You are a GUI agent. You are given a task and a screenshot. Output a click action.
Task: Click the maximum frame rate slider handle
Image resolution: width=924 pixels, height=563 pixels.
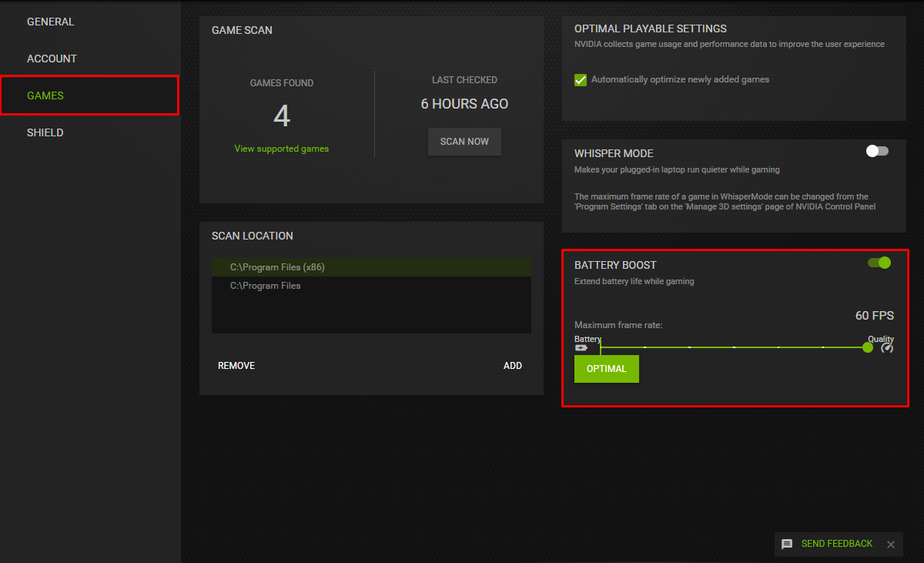coord(868,347)
